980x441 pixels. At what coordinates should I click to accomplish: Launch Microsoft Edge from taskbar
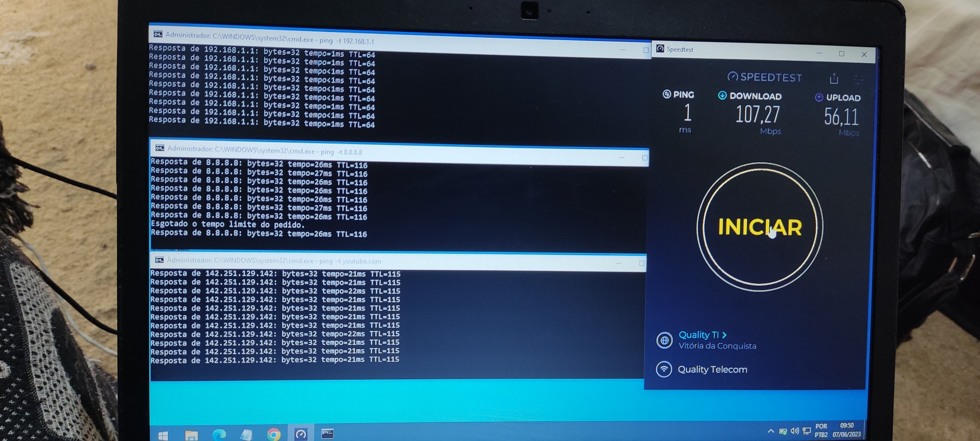coord(219,435)
